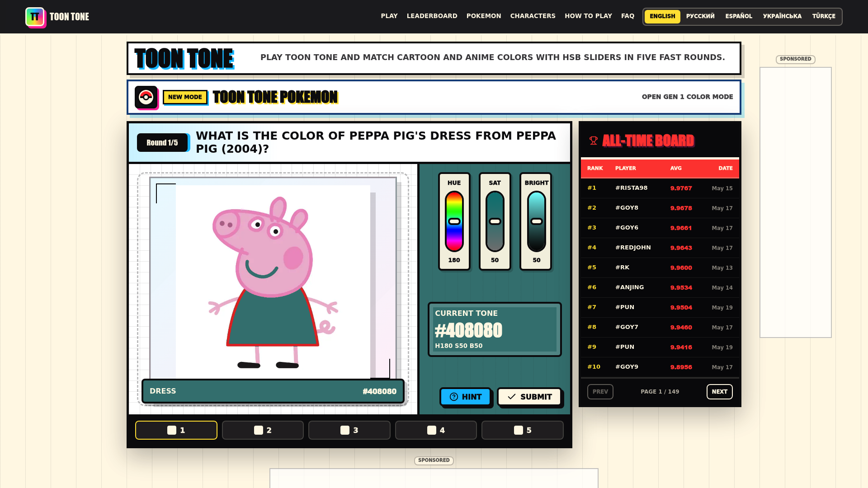Open the FAQ nav link
Image resolution: width=868 pixels, height=488 pixels.
[627, 16]
